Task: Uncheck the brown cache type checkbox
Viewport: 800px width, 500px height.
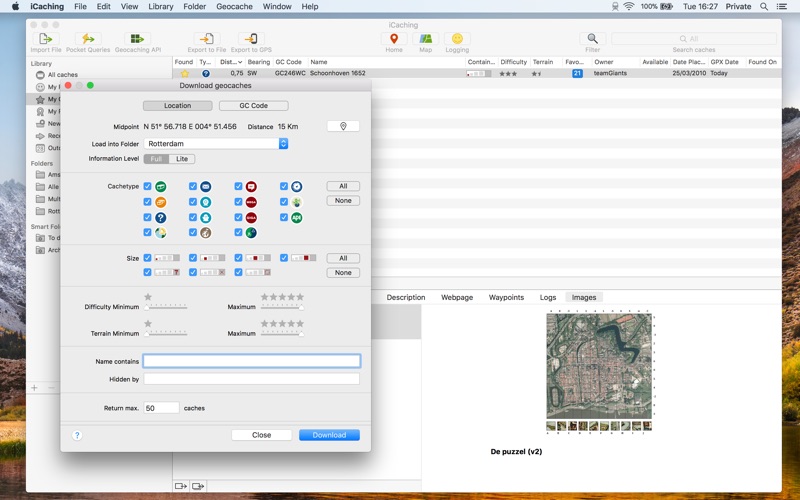Action: [x=193, y=233]
